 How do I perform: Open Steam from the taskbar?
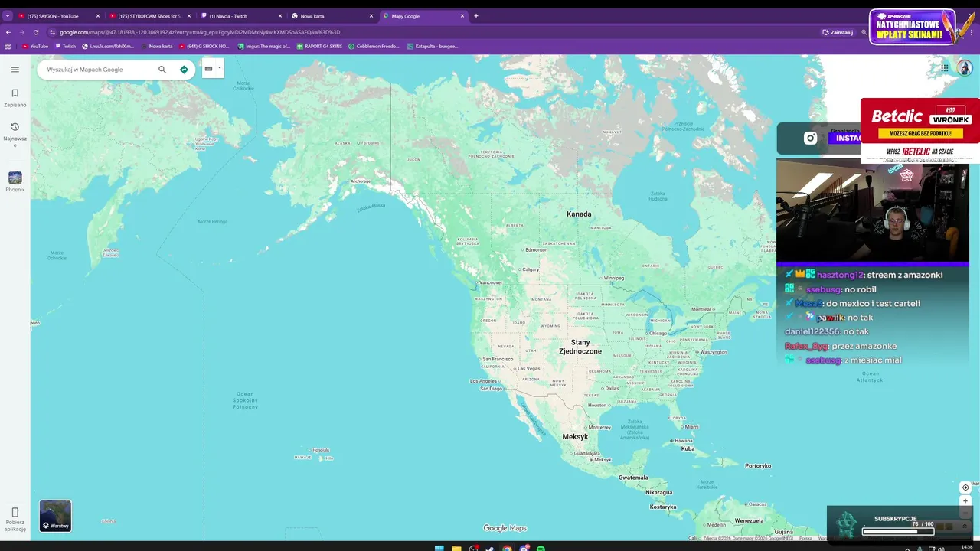pyautogui.click(x=490, y=548)
